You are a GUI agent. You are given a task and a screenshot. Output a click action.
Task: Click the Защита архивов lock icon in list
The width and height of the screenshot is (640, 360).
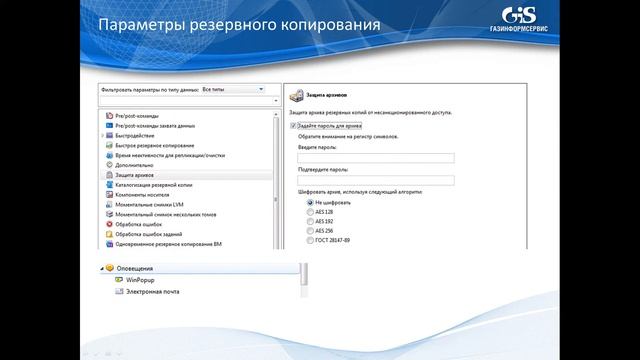(x=109, y=175)
